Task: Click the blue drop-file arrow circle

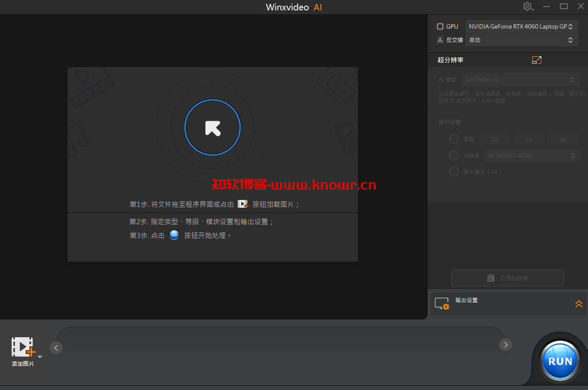Action: (212, 127)
